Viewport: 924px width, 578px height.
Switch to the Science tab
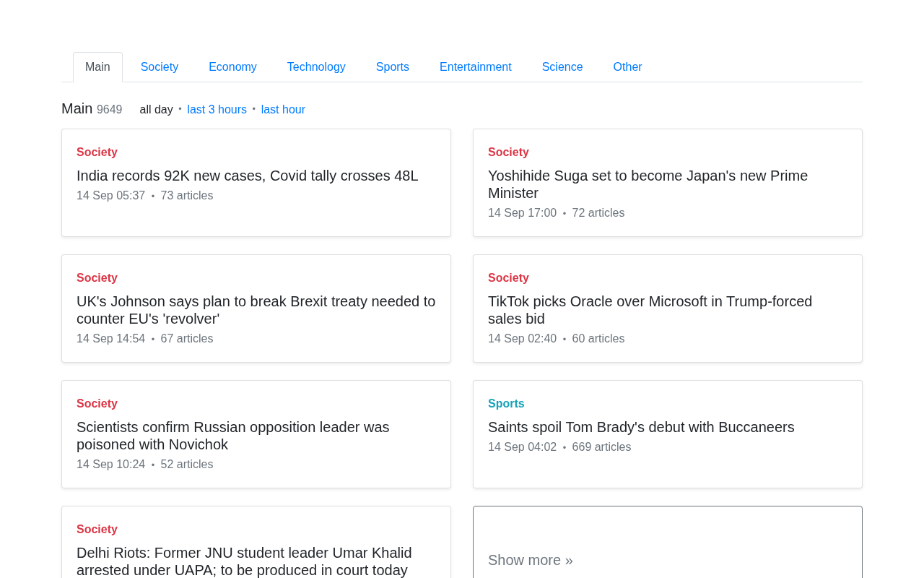coord(562,67)
